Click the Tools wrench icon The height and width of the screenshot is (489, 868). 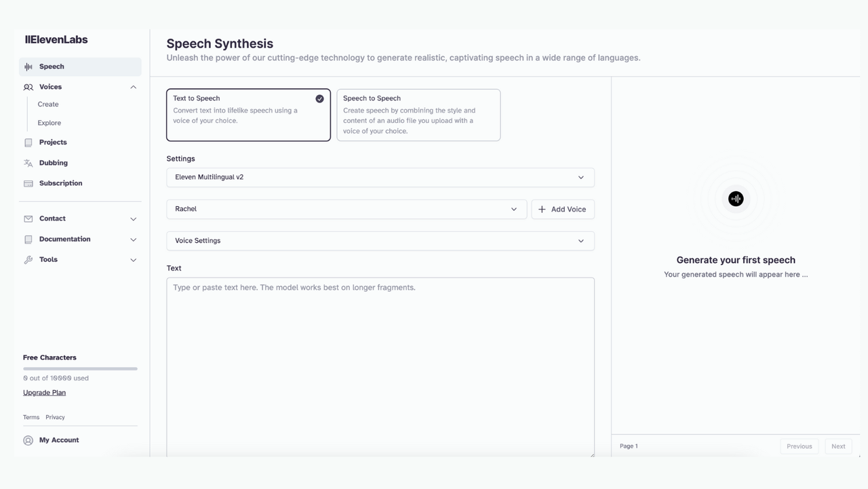[28, 259]
